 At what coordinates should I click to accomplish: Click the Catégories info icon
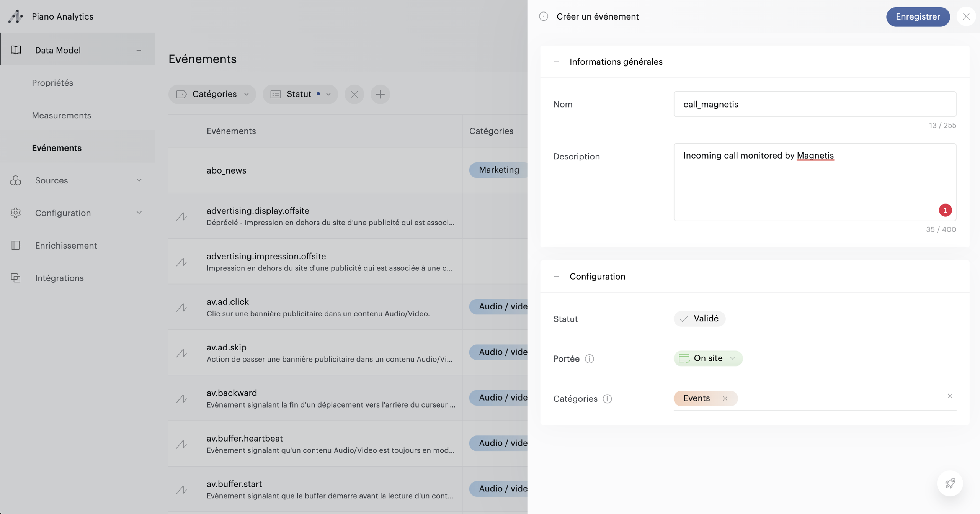pyautogui.click(x=607, y=399)
